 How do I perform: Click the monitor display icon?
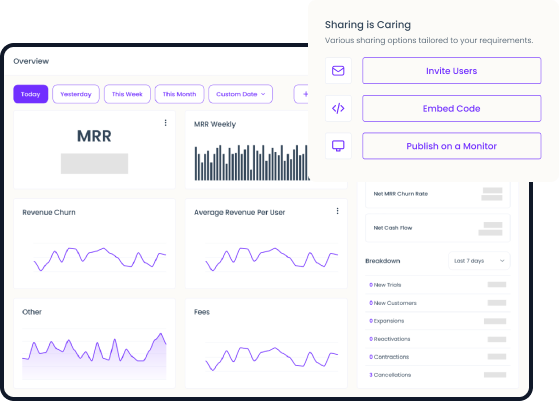tap(338, 146)
